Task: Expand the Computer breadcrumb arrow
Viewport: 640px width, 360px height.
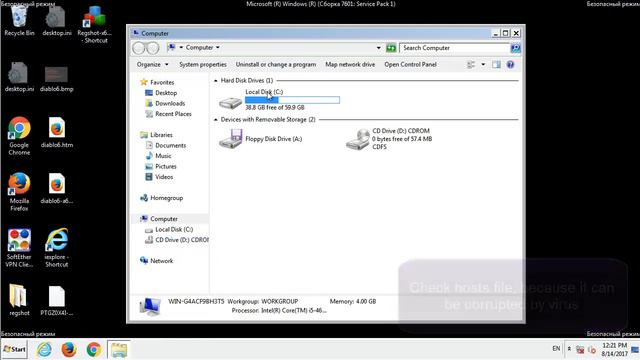Action: tap(218, 47)
